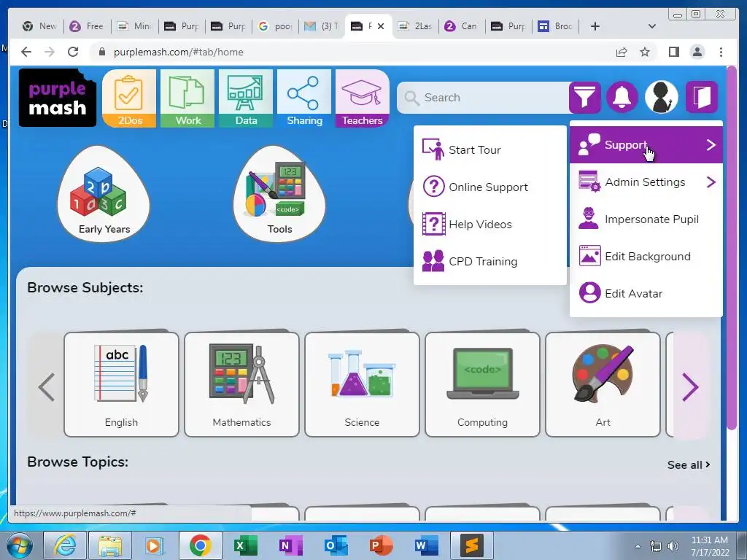Click the purple door logout icon

(x=702, y=97)
